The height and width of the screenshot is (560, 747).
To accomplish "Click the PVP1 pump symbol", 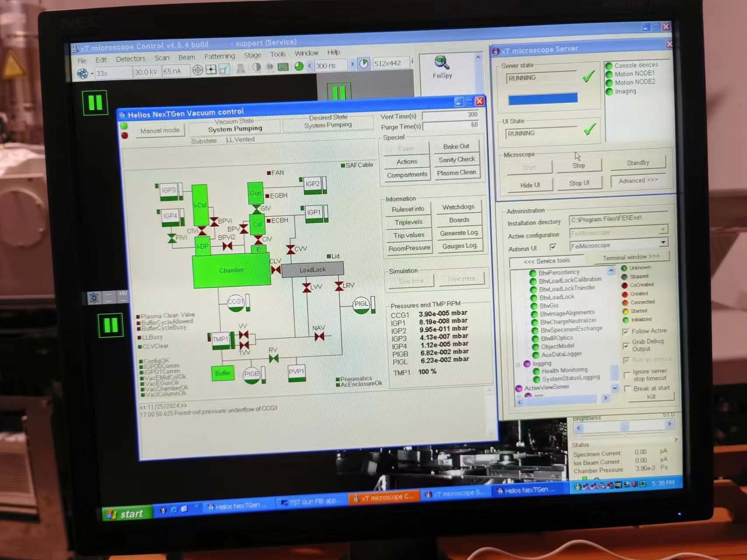I will coord(296,373).
